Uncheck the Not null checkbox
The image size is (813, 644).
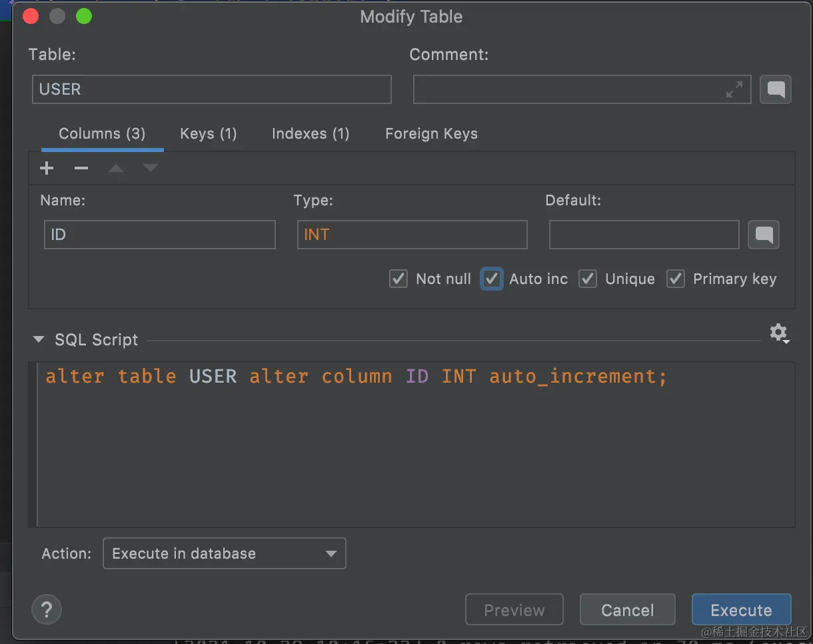[x=399, y=279]
